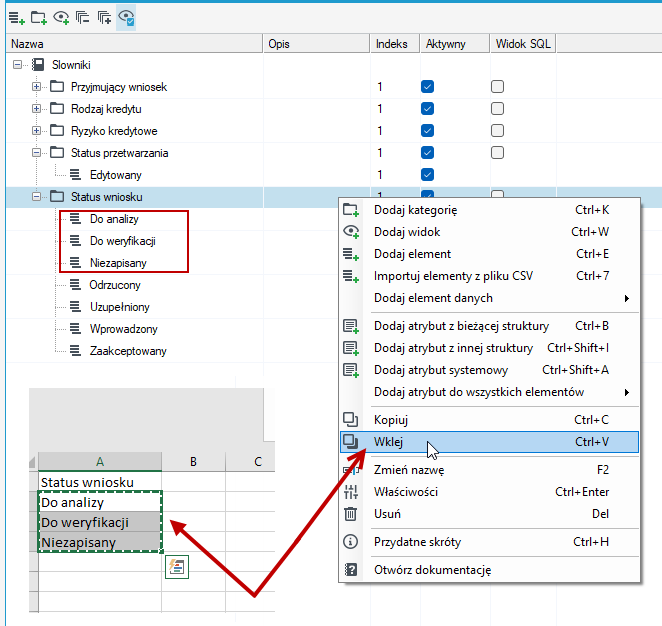Click the Nazwa column header
The image size is (662, 626).
pos(134,44)
